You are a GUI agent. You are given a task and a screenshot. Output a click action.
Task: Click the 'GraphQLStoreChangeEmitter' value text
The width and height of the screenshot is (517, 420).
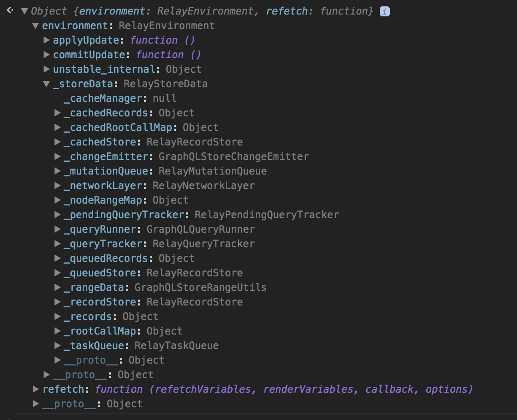[x=234, y=156]
